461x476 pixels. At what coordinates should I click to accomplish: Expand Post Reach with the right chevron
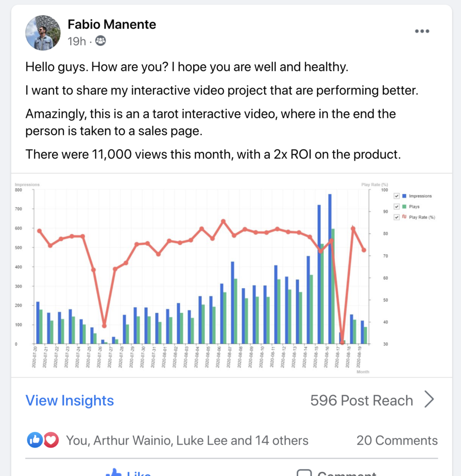(x=429, y=400)
